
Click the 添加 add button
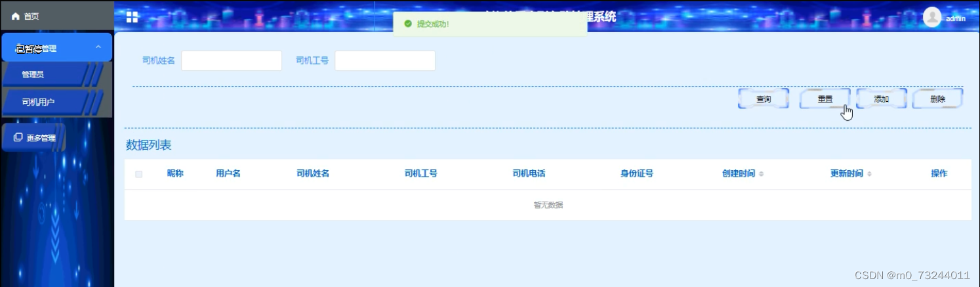[x=882, y=99]
